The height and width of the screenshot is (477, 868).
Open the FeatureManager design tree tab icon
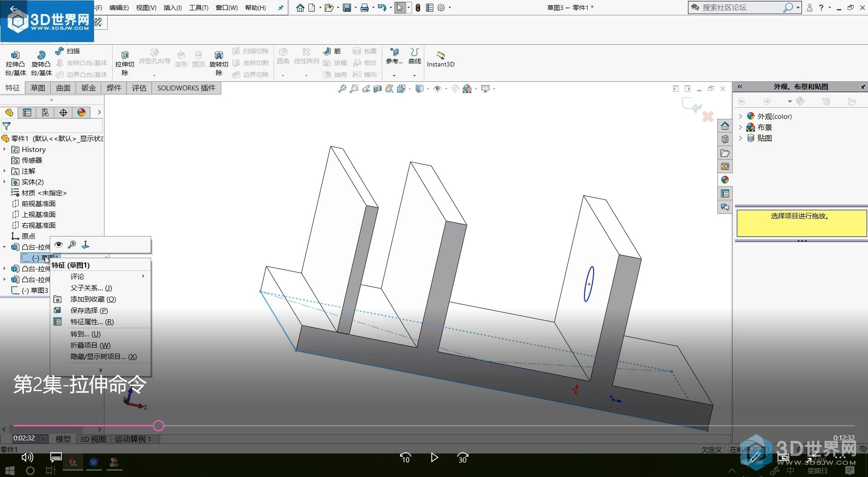pos(9,113)
